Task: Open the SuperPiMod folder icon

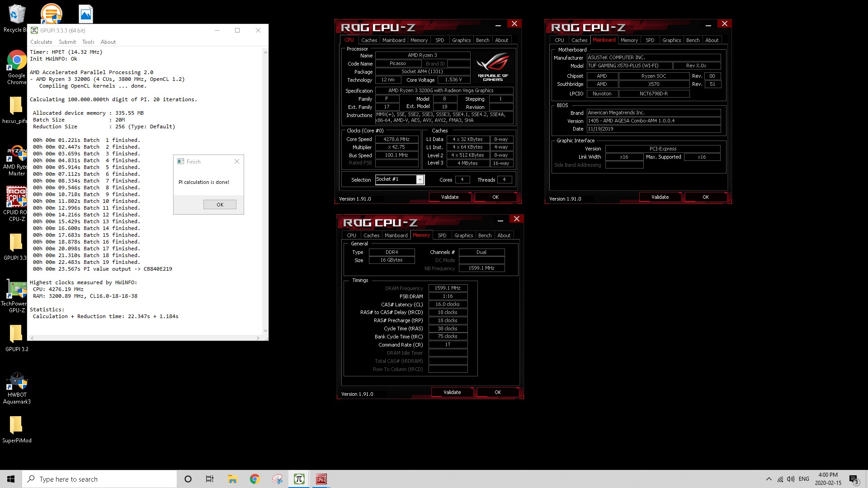Action: coord(17,429)
